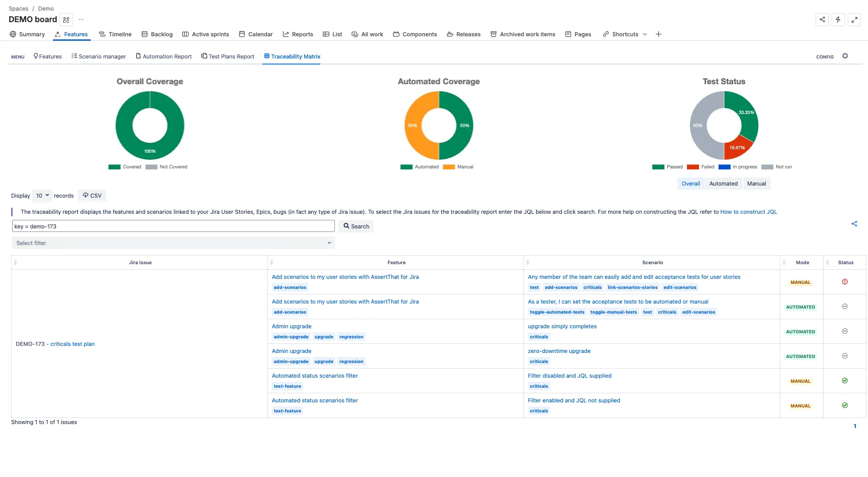Screen dimensions: 868x477
Task: Click not-run status icon for tester acceptance row
Action: (845, 307)
